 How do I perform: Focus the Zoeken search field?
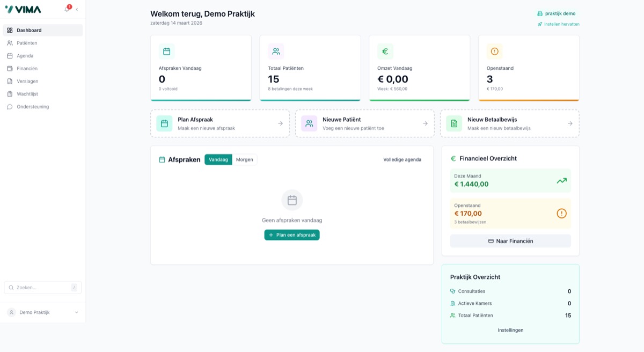[43, 288]
